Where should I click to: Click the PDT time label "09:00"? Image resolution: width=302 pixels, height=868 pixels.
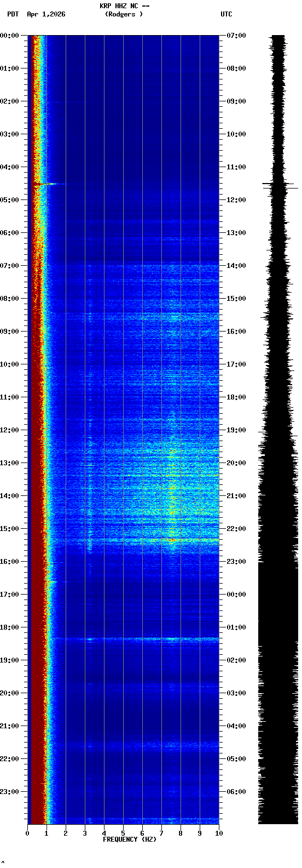coord(9,332)
